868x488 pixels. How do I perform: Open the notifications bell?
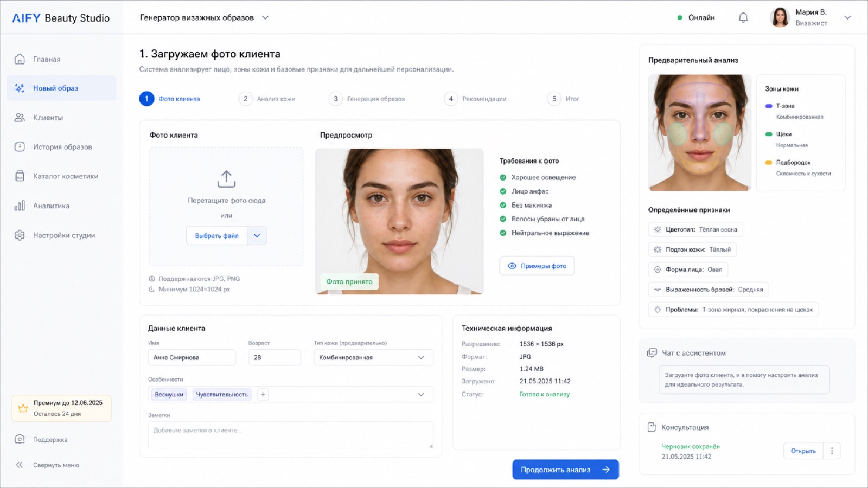coord(743,17)
